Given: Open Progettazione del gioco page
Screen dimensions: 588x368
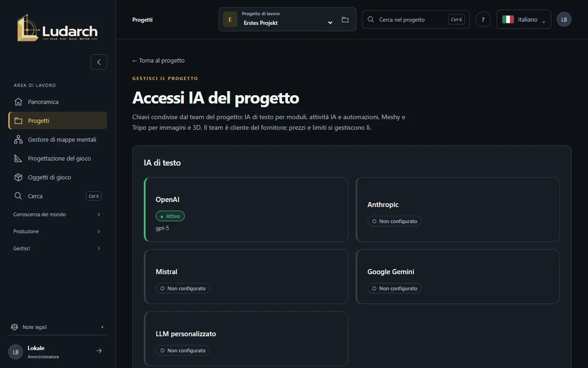Looking at the screenshot, I should [x=57, y=158].
